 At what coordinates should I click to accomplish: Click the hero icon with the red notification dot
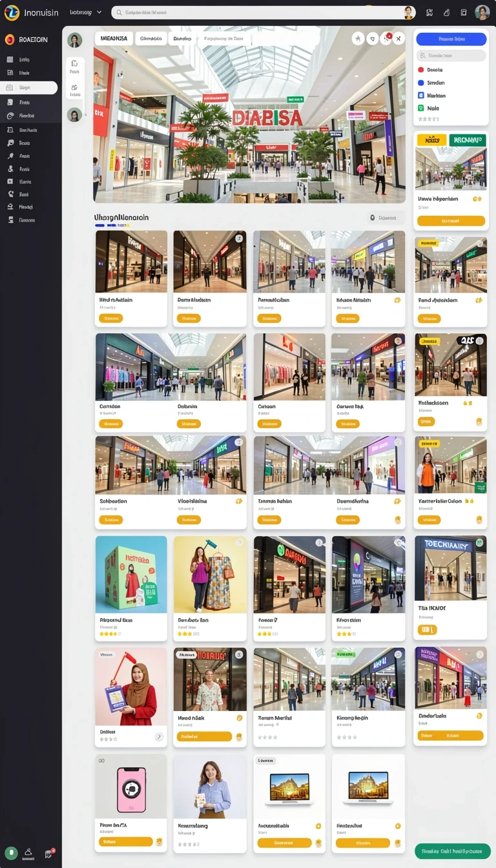(x=386, y=38)
